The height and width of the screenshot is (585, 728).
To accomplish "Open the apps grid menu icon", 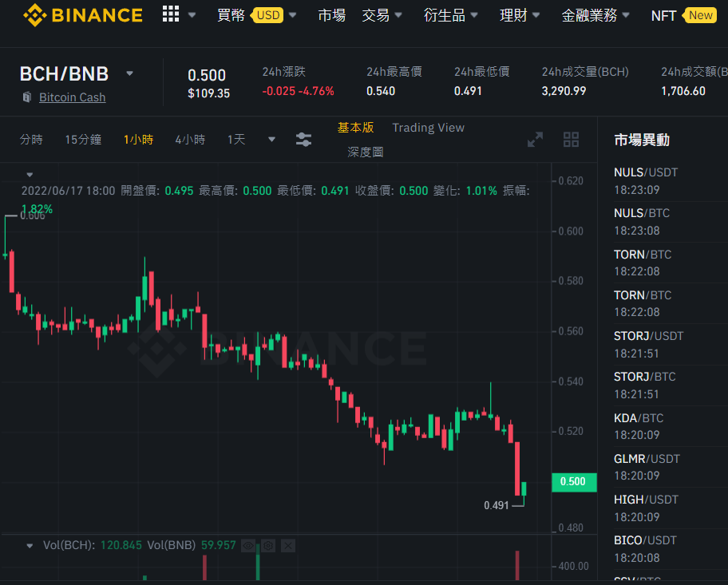I will click(171, 14).
